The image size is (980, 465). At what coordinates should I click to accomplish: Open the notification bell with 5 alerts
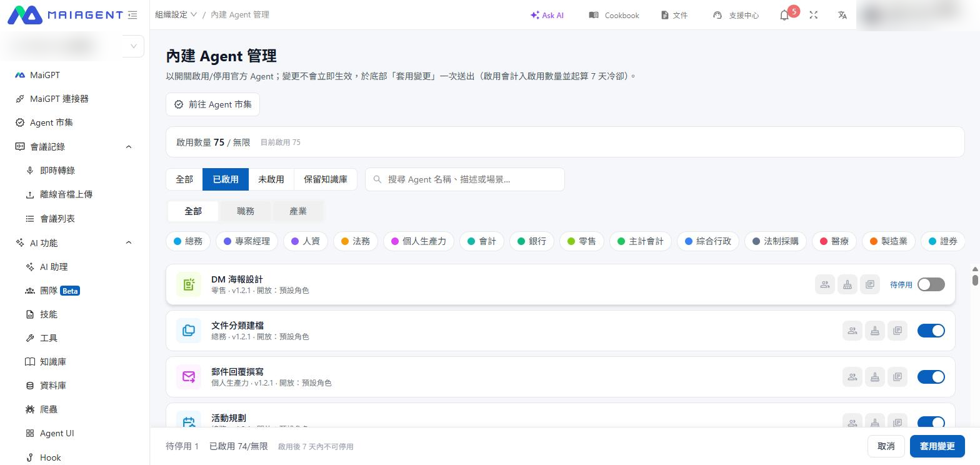[x=785, y=15]
